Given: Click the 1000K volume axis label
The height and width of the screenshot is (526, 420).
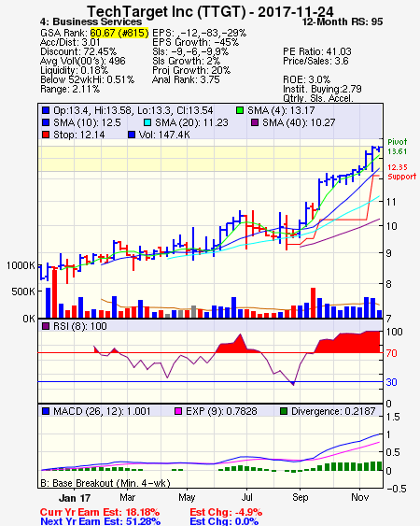Looking at the screenshot, I should [21, 265].
